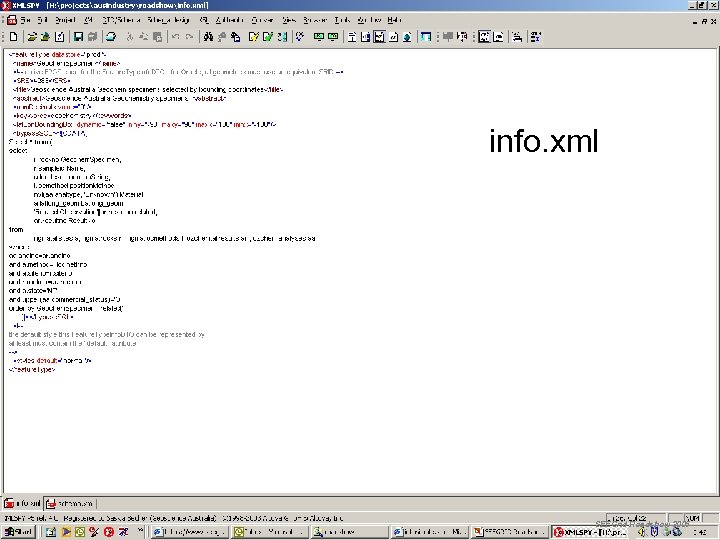Click the volume speaker tray icon
The width and height of the screenshot is (720, 540).
point(642,532)
